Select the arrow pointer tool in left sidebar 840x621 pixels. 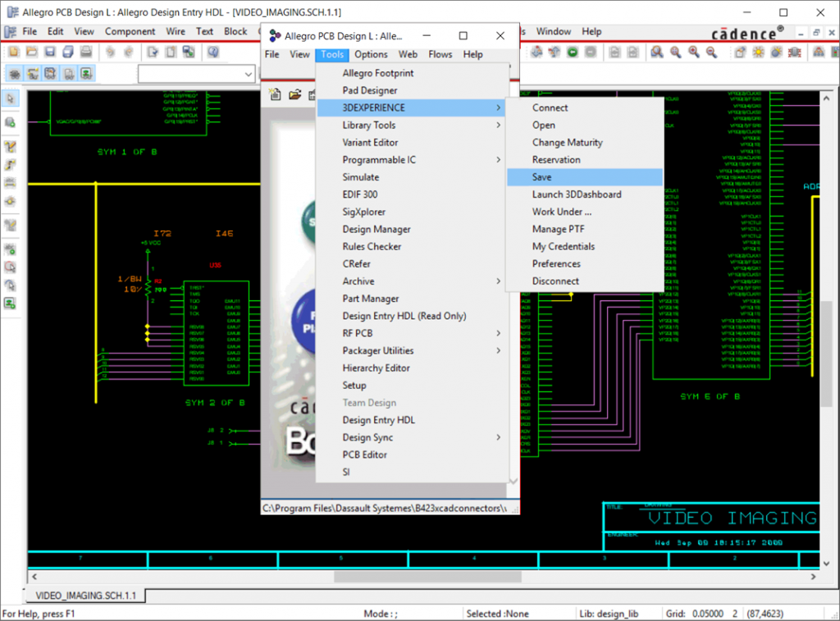[x=11, y=98]
